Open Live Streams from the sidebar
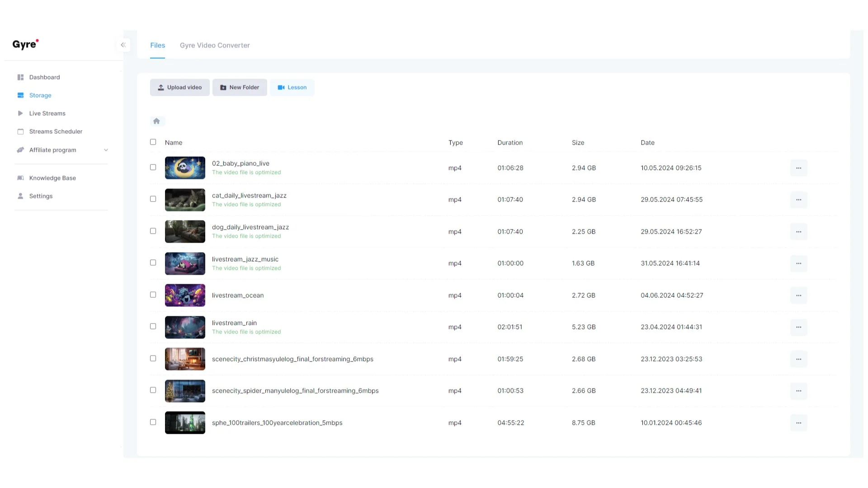The image size is (868, 488). pos(47,113)
